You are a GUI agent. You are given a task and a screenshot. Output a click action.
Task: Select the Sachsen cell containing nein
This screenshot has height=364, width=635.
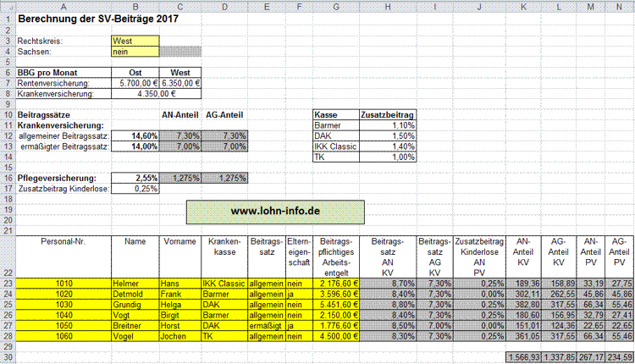coord(135,52)
